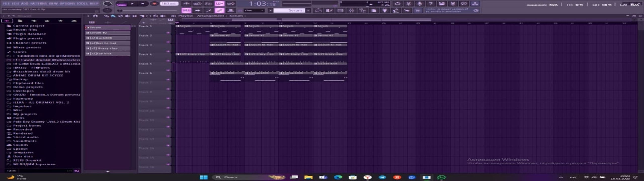Image resolution: width=644 pixels, height=181 pixels.
Task: Toggle the metronome button
Action: coord(186,4)
